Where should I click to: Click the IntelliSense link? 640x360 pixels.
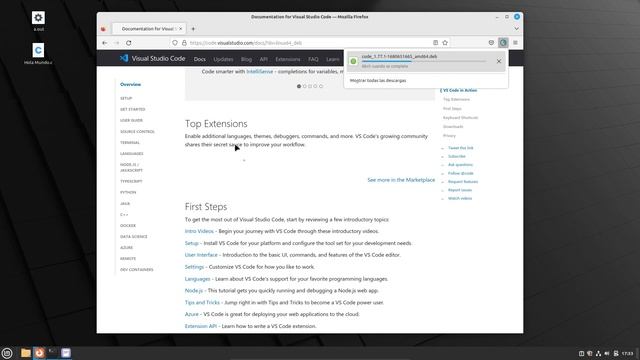pyautogui.click(x=260, y=71)
